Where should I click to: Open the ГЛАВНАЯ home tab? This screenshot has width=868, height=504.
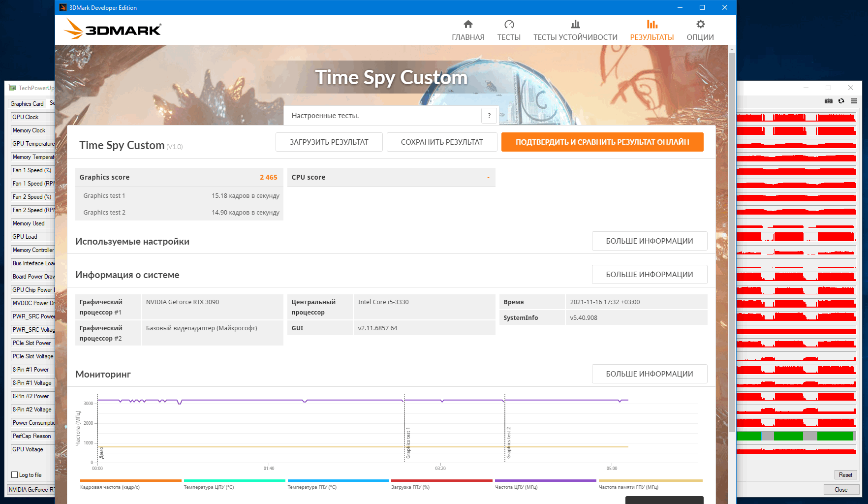point(468,31)
